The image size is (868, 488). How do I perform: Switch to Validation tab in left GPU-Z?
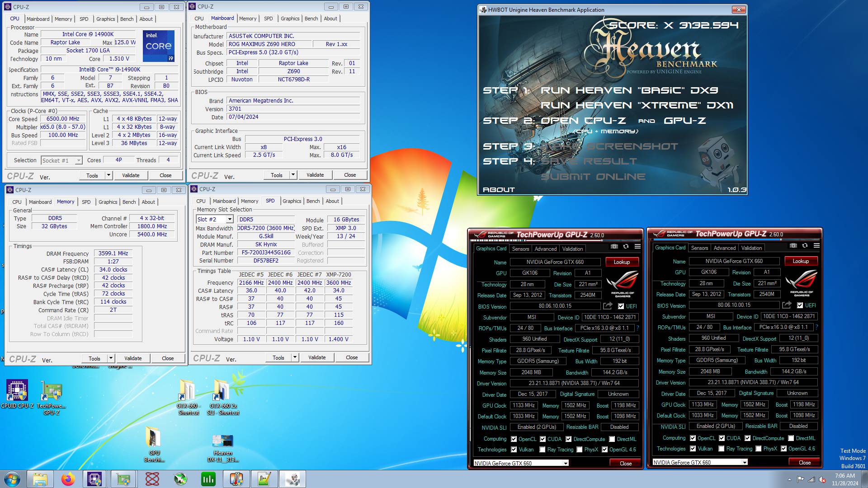tap(572, 249)
